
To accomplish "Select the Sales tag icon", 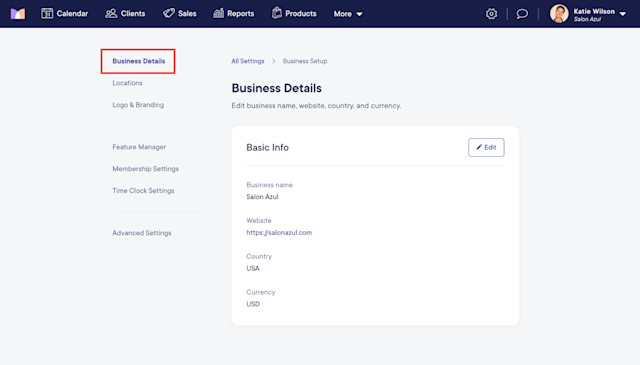I will [169, 13].
